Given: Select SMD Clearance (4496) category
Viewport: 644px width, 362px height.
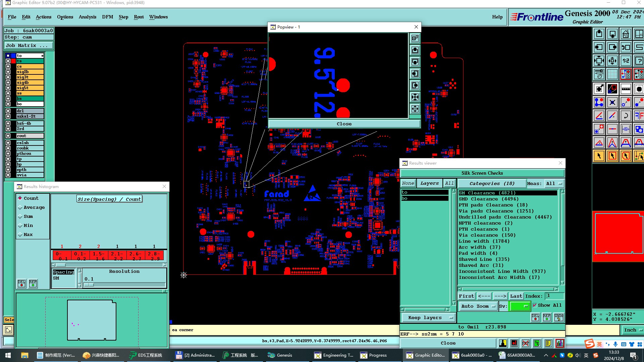Looking at the screenshot, I should coord(488,199).
